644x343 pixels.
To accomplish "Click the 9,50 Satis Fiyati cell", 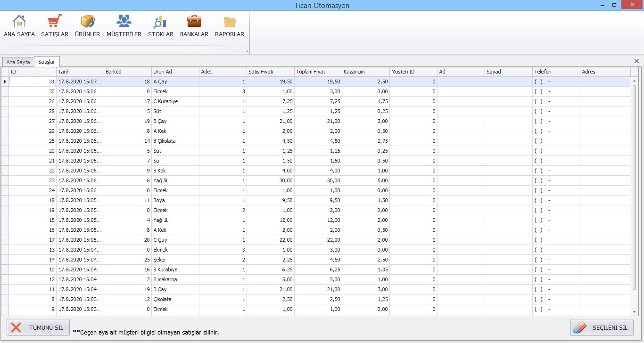I will (270, 200).
